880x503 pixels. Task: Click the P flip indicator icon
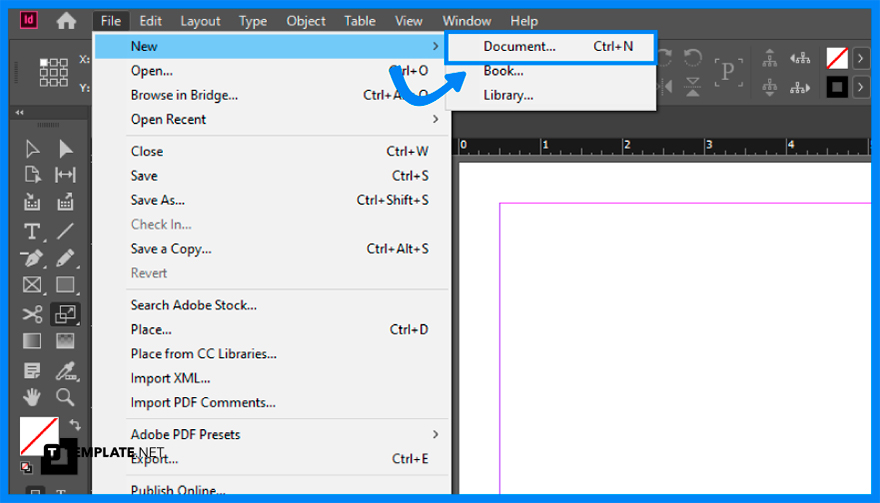tap(728, 72)
